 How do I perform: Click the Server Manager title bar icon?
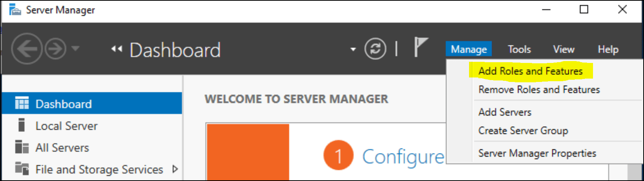(15, 10)
